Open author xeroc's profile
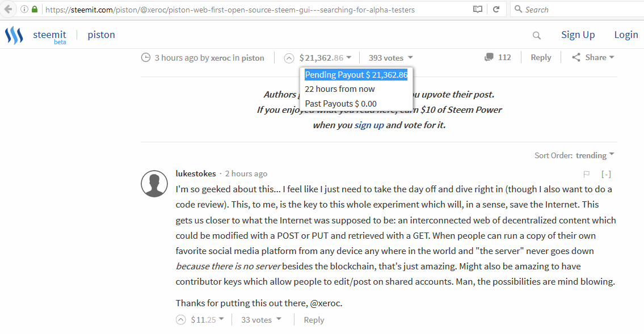This screenshot has height=334, width=644. [x=221, y=58]
